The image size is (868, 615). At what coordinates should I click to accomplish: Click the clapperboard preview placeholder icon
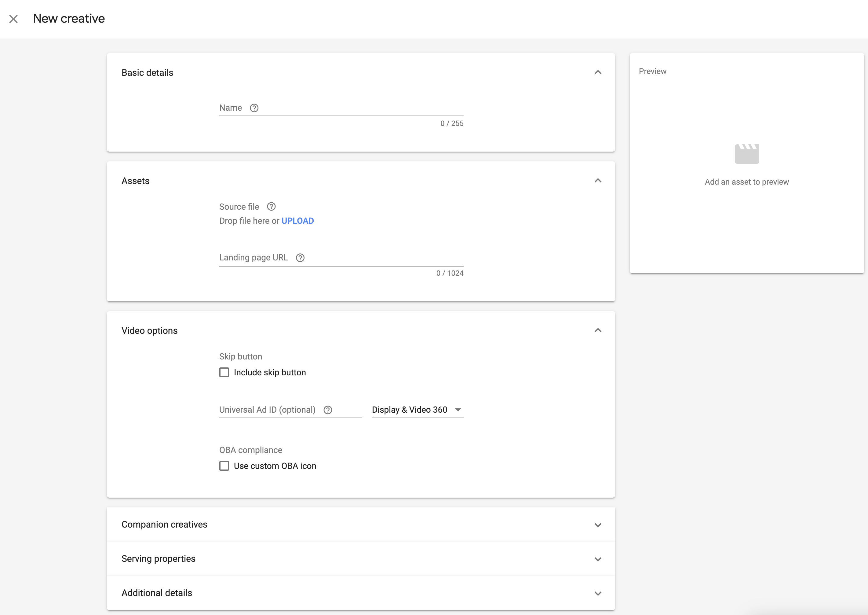coord(746,154)
